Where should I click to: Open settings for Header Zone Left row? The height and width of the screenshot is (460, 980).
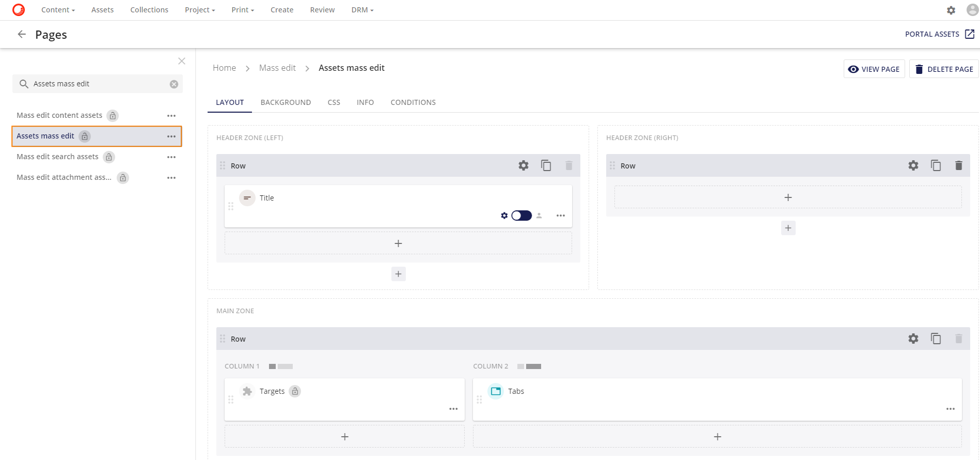click(523, 165)
